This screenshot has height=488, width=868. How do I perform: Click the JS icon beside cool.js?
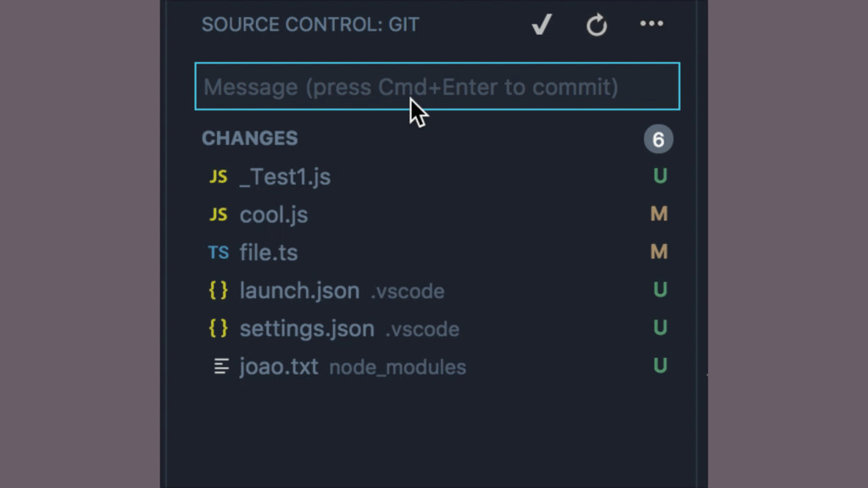coord(218,214)
